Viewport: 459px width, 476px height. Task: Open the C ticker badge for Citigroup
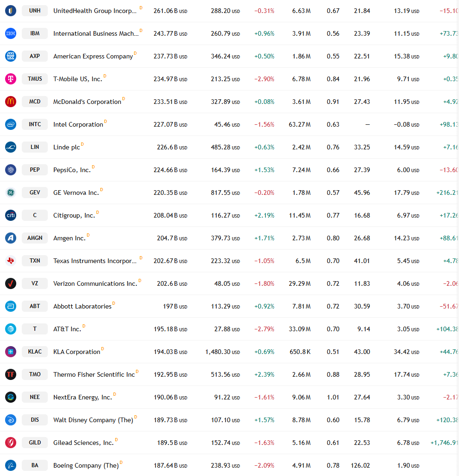35,215
